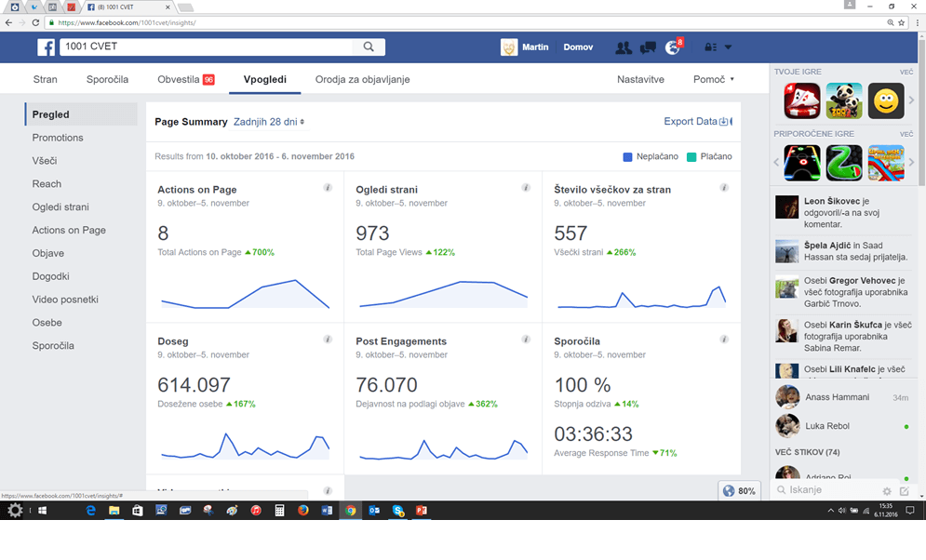
Task: Click the search magnifier button
Action: point(369,47)
